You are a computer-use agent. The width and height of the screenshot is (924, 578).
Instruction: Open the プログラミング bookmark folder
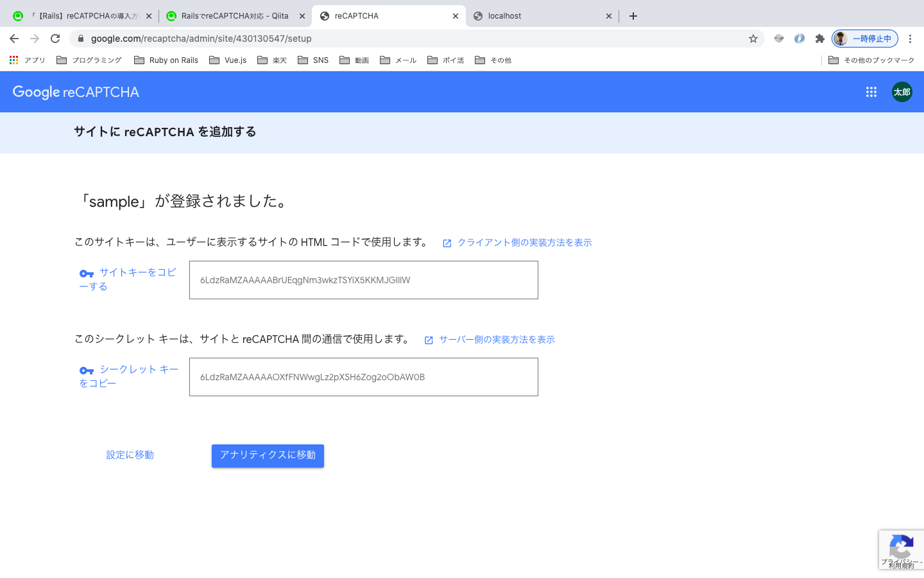coord(89,60)
